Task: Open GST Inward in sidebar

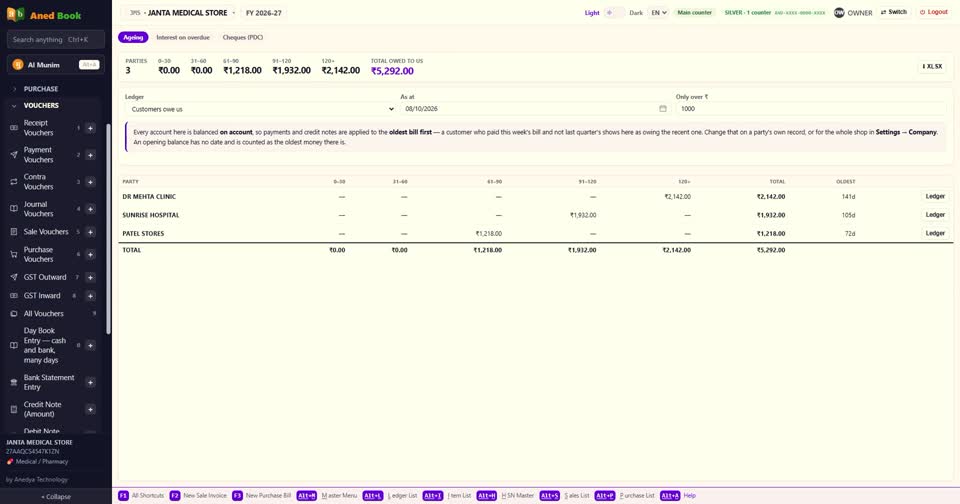Action: click(x=42, y=296)
